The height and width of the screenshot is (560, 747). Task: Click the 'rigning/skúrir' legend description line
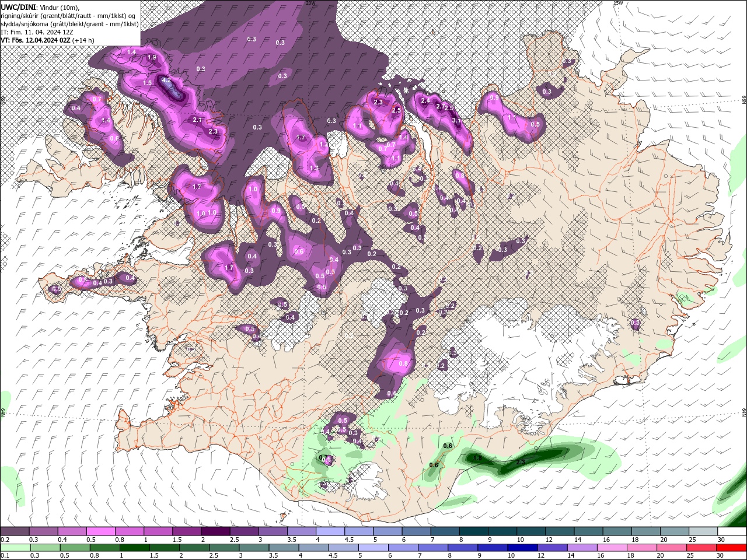pos(68,15)
